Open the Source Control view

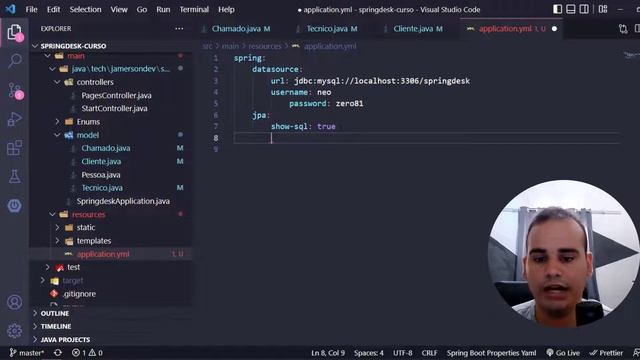tap(15, 90)
